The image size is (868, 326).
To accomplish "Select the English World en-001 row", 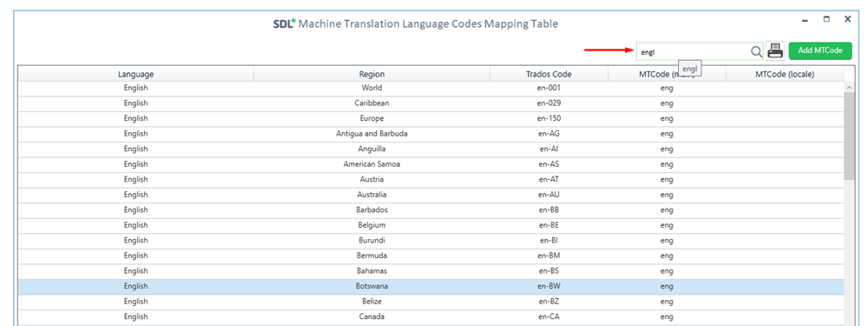I will click(431, 88).
